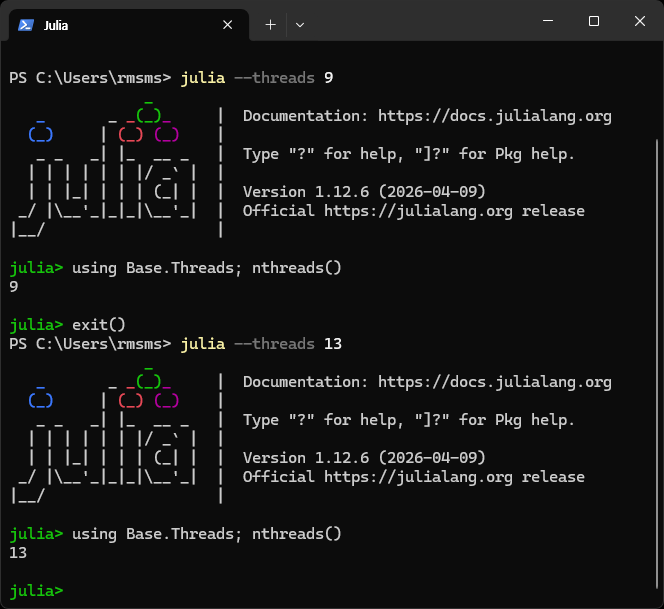Click the exit() command text
Screen dimensions: 664x609
99,325
